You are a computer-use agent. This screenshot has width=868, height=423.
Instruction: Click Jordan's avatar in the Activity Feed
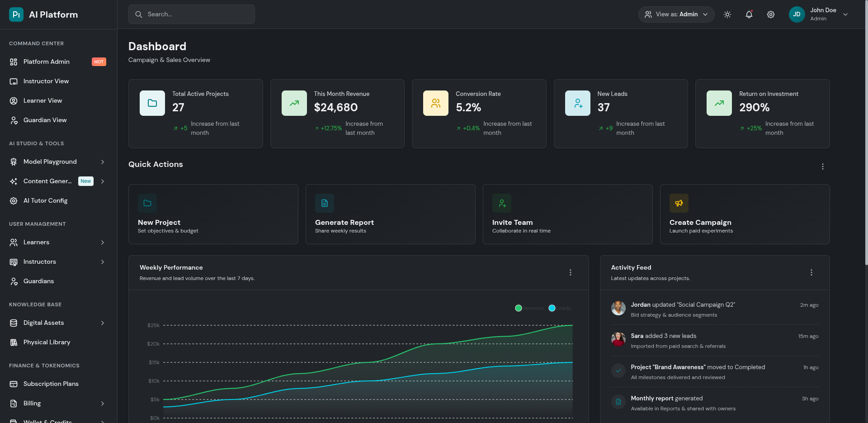coord(618,308)
